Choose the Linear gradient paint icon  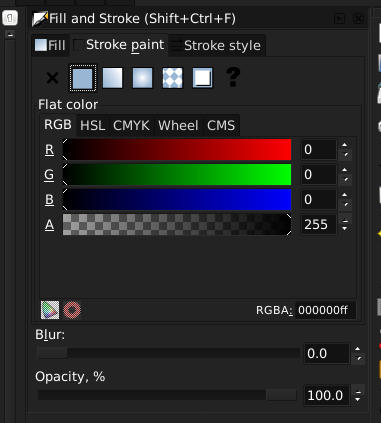(112, 78)
